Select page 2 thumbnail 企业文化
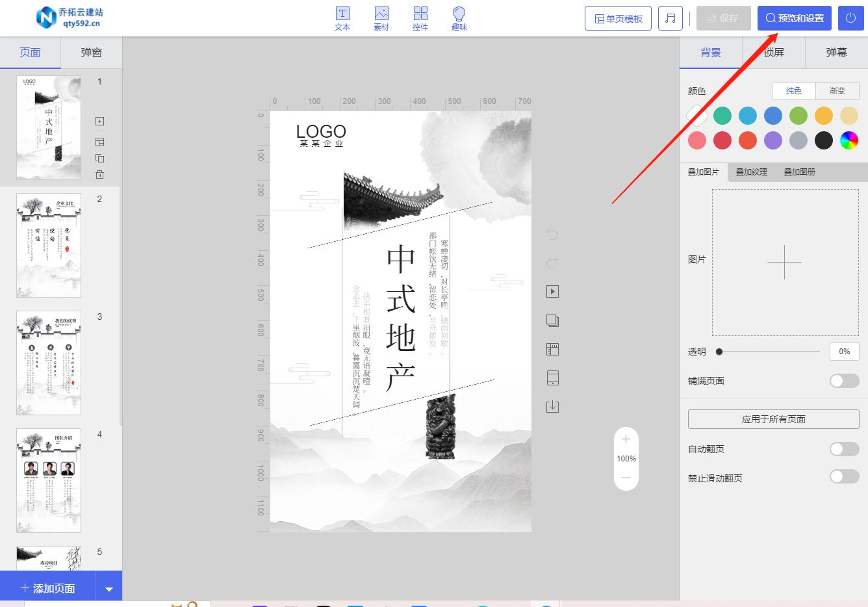This screenshot has width=868, height=607. coord(49,245)
